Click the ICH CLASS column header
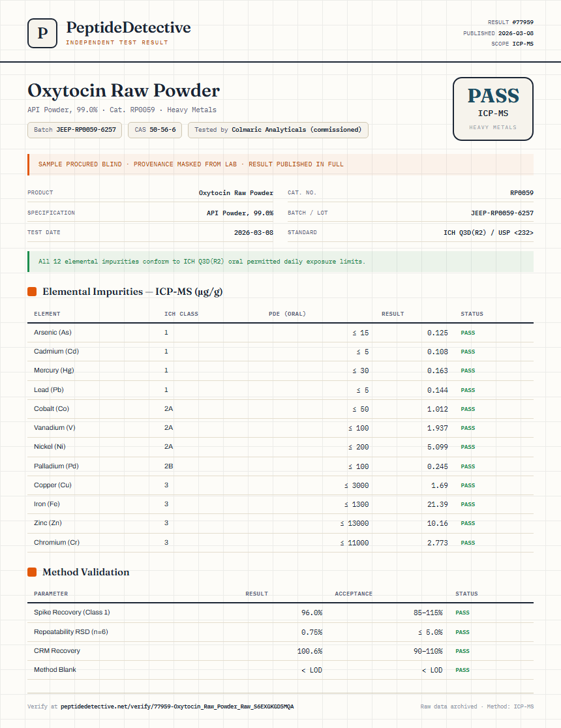The image size is (561, 728). 181,314
